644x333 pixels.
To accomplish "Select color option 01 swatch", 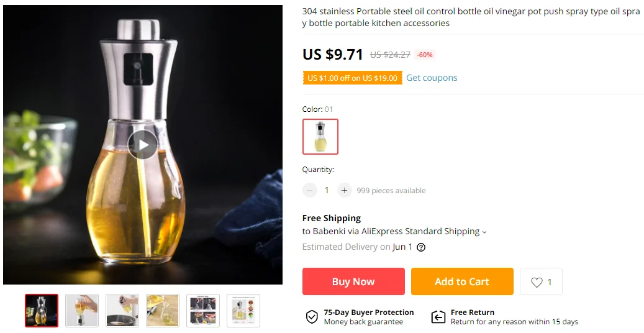I will (x=320, y=137).
